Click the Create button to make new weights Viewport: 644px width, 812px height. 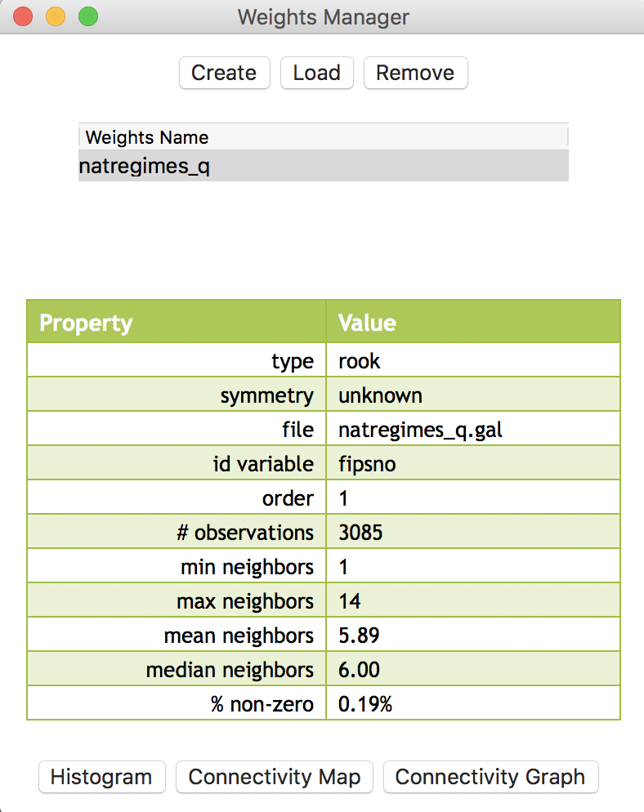tap(224, 73)
